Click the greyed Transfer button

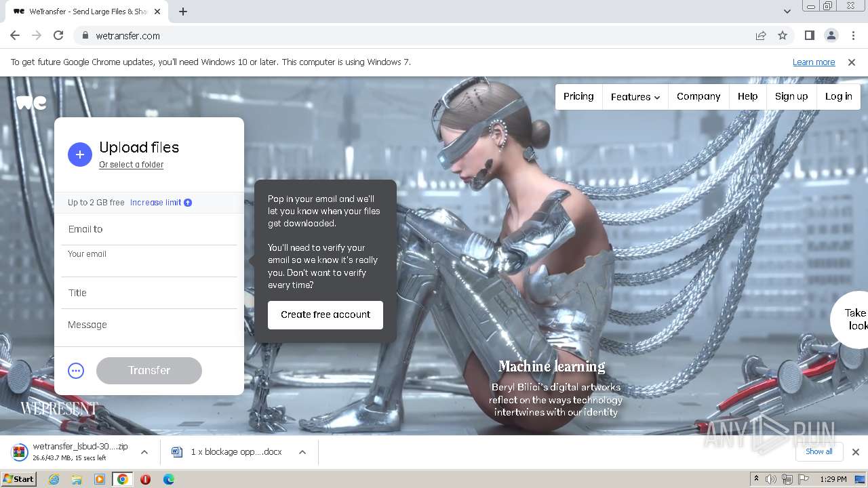point(149,371)
